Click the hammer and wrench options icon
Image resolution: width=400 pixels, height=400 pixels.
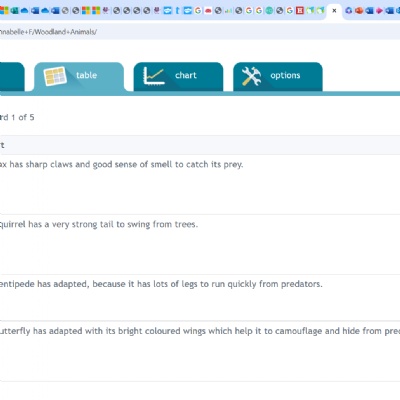pyautogui.click(x=251, y=76)
